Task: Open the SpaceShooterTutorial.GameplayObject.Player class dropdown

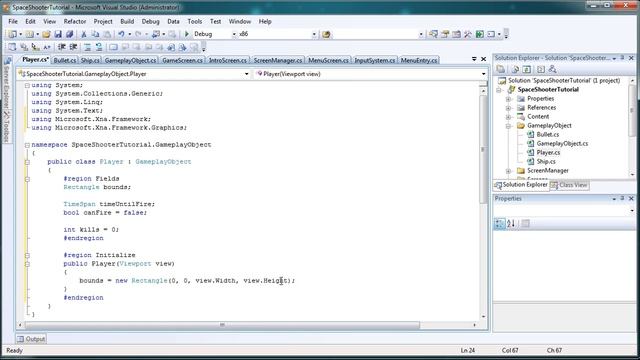Action: pyautogui.click(x=247, y=74)
